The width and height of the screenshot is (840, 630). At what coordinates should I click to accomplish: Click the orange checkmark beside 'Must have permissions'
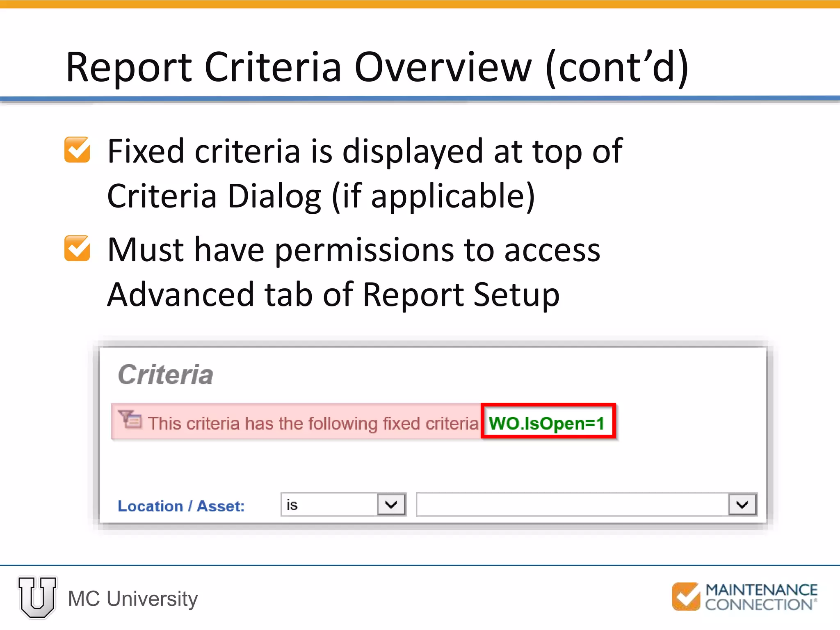77,248
